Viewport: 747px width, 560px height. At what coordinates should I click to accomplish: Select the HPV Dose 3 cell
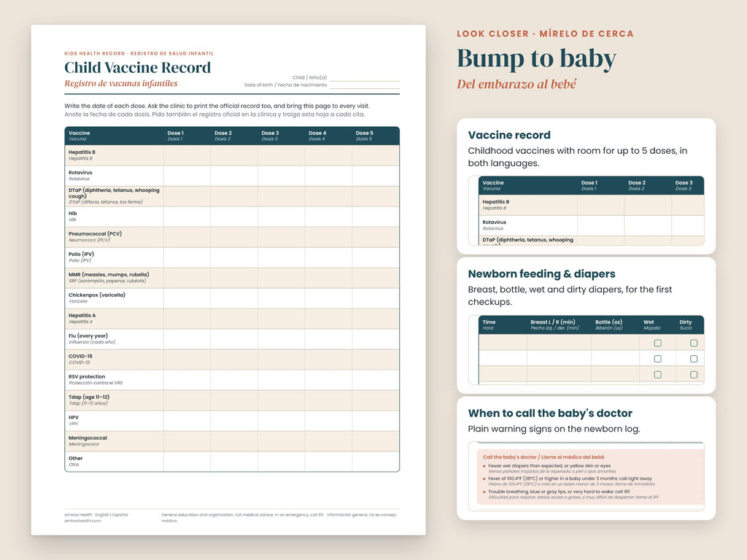tap(281, 421)
